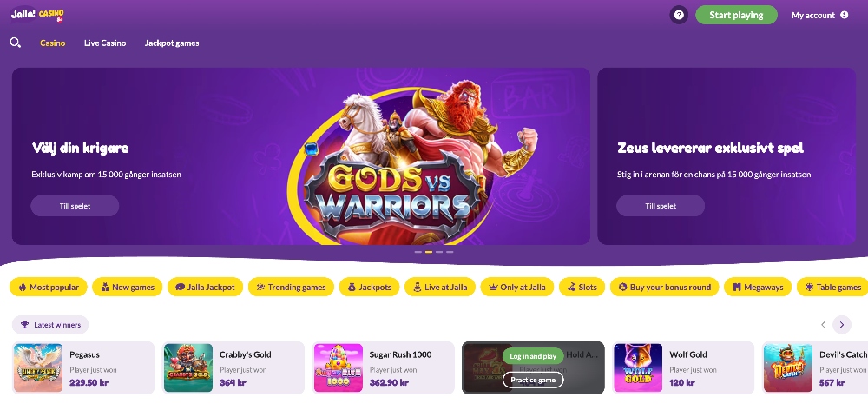Open the Wolf Gold game thumbnail
The height and width of the screenshot is (417, 868).
click(638, 367)
